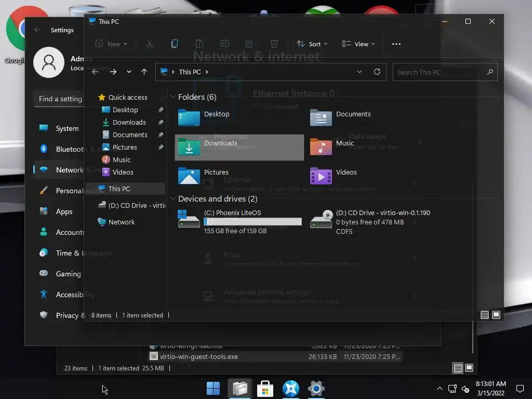The image size is (532, 399).
Task: Switch to details view in status bar
Action: [485, 315]
